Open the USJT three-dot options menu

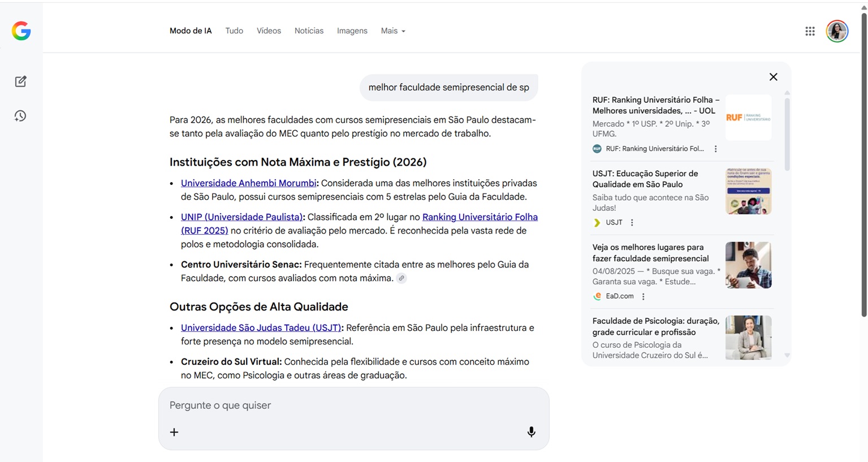tap(631, 222)
